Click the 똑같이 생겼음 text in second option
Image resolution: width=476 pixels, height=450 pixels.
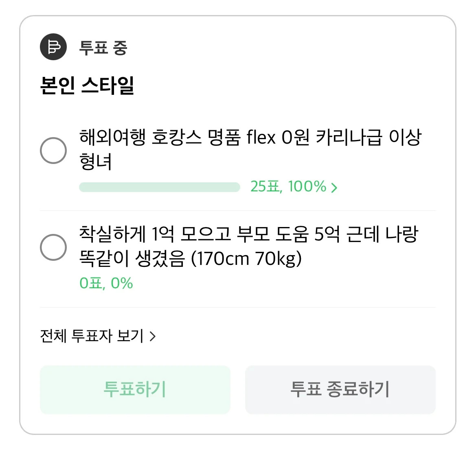tap(132, 258)
